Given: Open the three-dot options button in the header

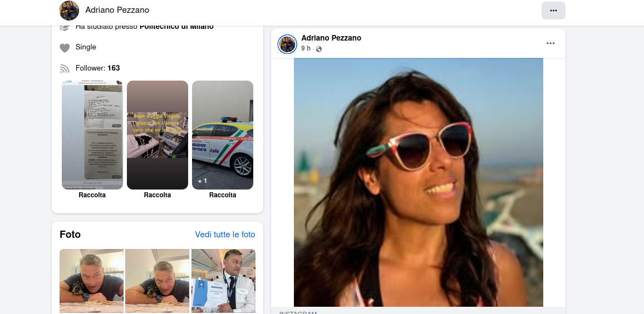Looking at the screenshot, I should click(553, 11).
